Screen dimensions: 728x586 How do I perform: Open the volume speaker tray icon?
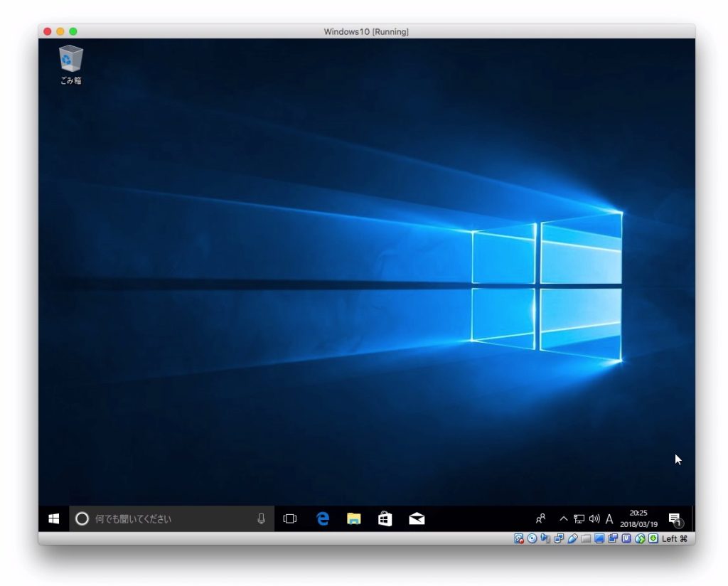[x=594, y=518]
